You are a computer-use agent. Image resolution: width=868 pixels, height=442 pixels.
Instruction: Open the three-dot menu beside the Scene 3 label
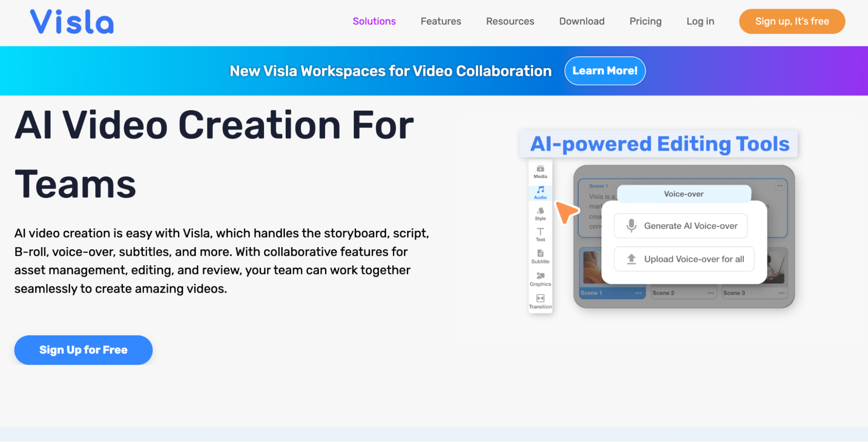coord(781,293)
